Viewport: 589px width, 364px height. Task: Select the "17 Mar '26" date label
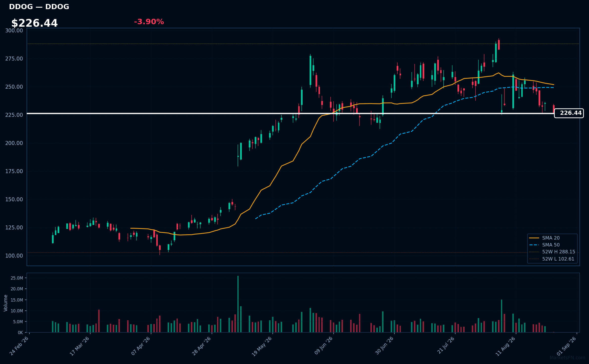[x=79, y=346]
